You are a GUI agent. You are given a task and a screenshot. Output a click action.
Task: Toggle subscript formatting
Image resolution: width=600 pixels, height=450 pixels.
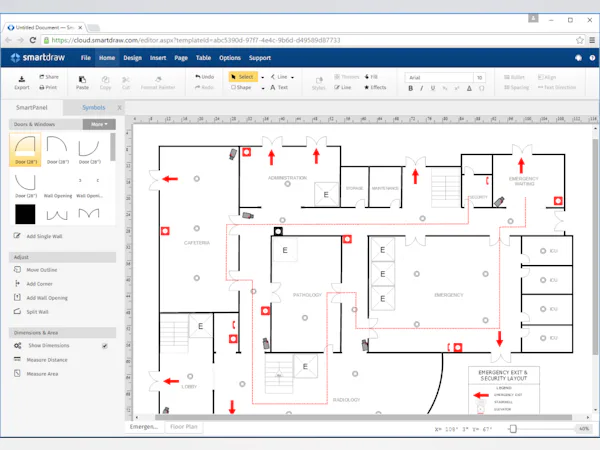[x=445, y=88]
